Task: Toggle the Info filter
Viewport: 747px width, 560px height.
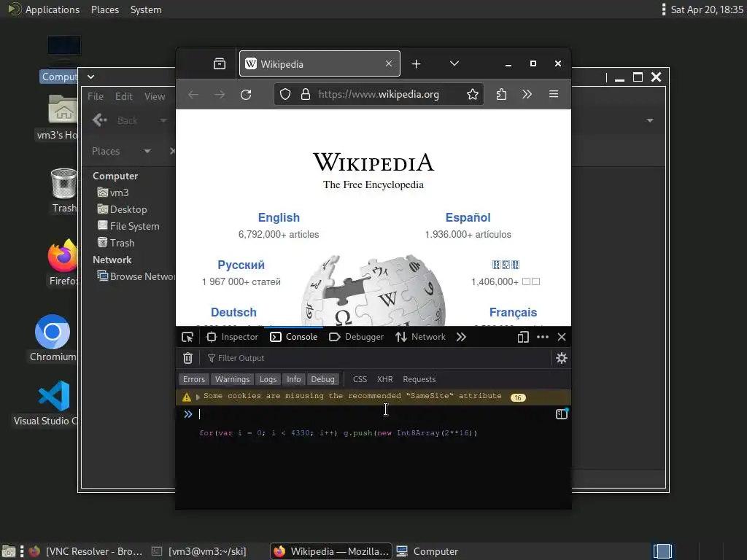Action: (294, 379)
